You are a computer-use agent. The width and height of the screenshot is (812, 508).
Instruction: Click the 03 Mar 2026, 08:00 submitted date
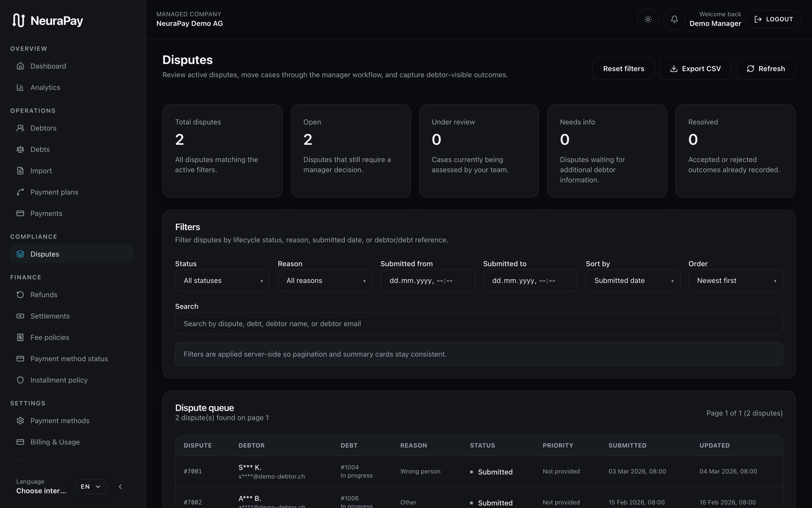[x=637, y=471]
